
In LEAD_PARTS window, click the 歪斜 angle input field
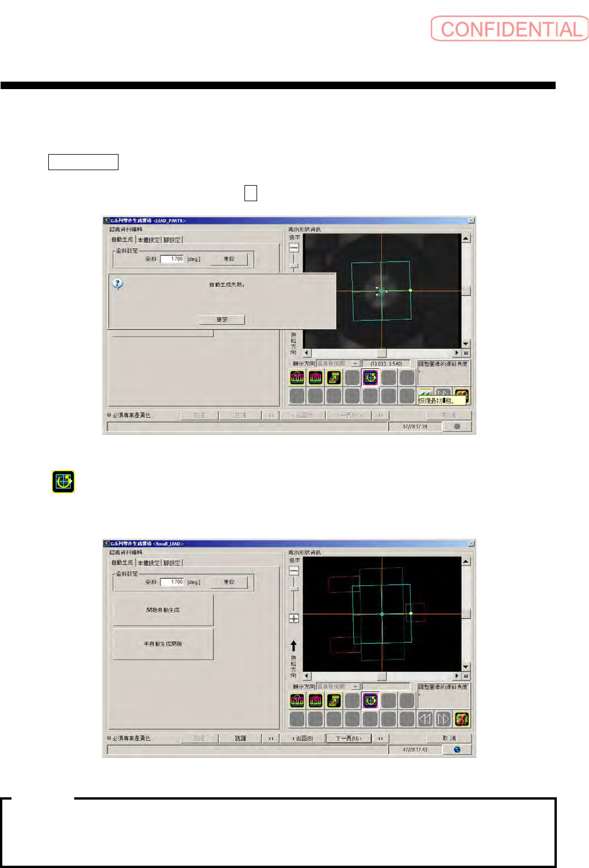pos(172,259)
